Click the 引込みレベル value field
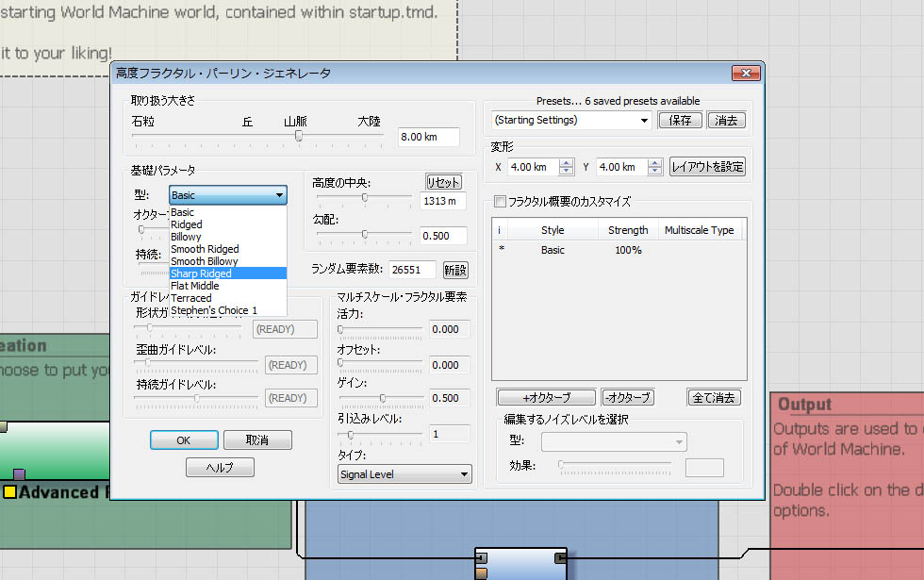Screen dimensions: 924x580 [x=450, y=434]
